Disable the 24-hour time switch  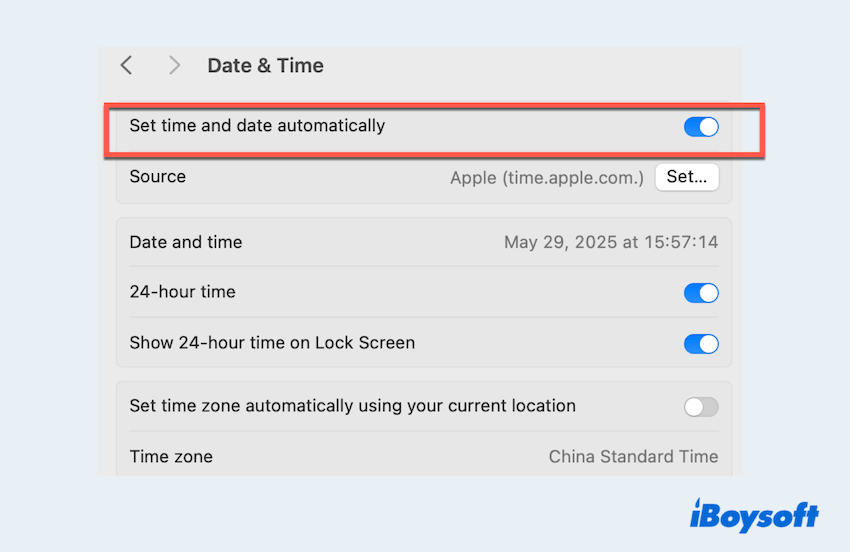click(x=701, y=293)
